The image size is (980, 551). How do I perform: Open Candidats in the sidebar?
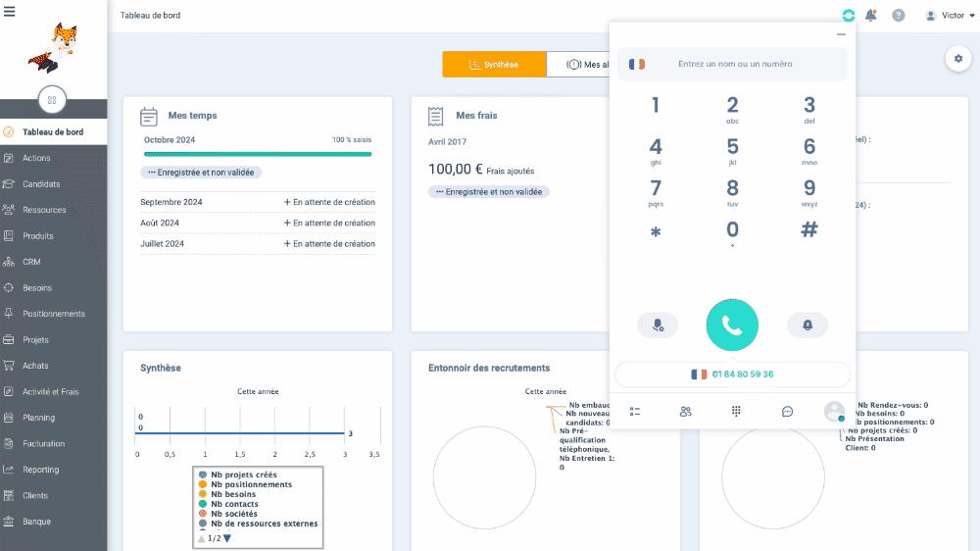41,184
